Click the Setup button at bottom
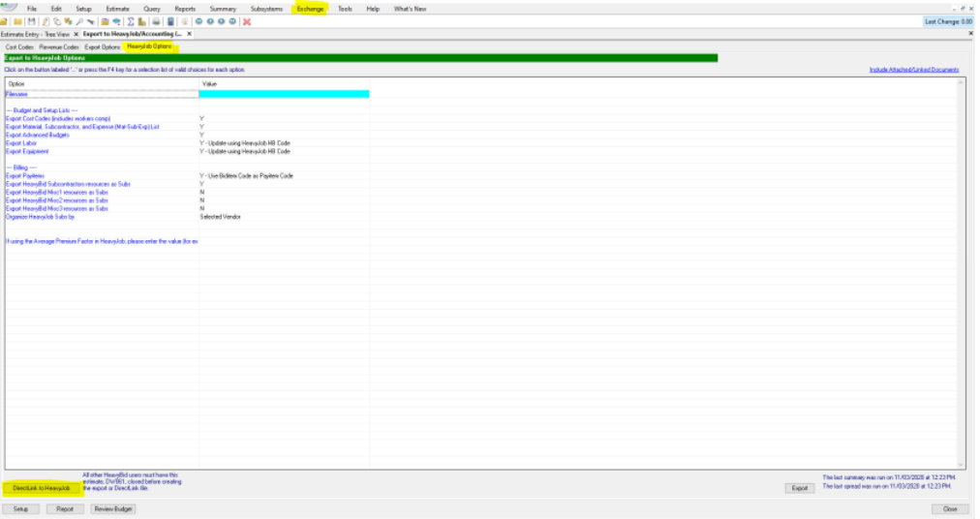The width and height of the screenshot is (980, 519). point(20,509)
